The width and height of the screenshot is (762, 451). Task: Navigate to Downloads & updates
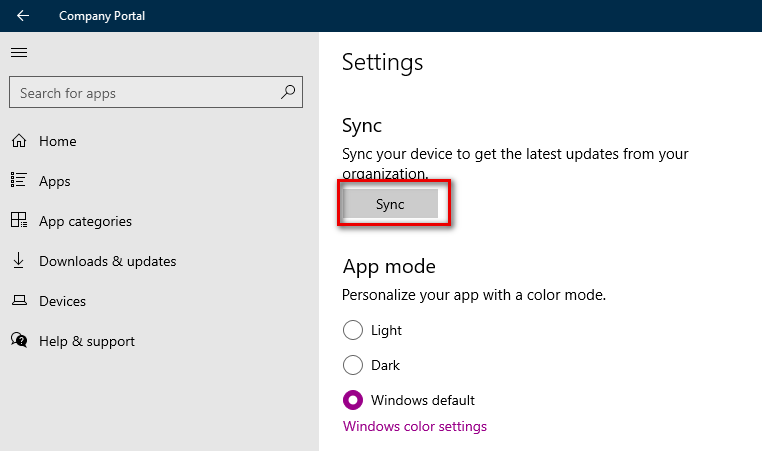click(x=107, y=261)
